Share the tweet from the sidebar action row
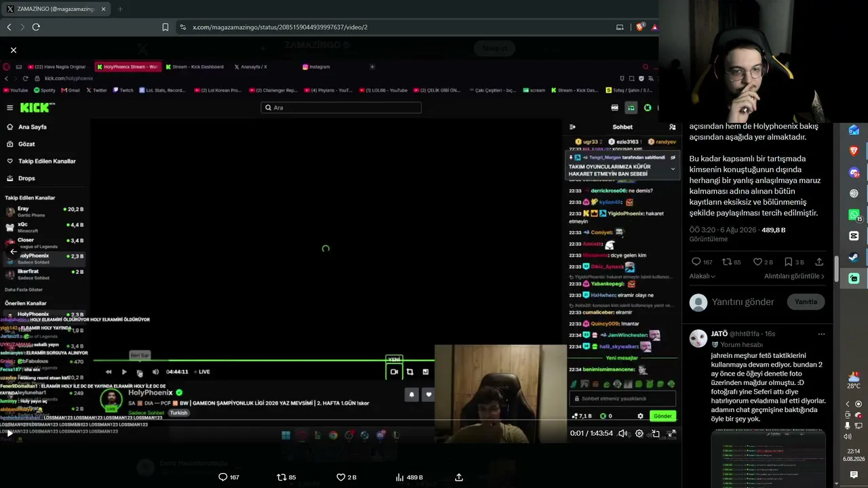The image size is (868, 488). point(819,262)
